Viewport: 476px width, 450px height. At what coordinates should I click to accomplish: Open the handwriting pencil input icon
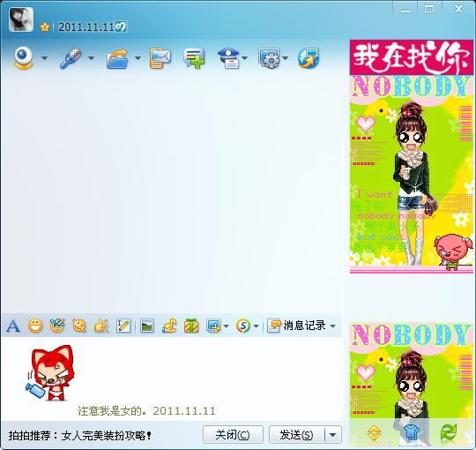click(x=123, y=326)
